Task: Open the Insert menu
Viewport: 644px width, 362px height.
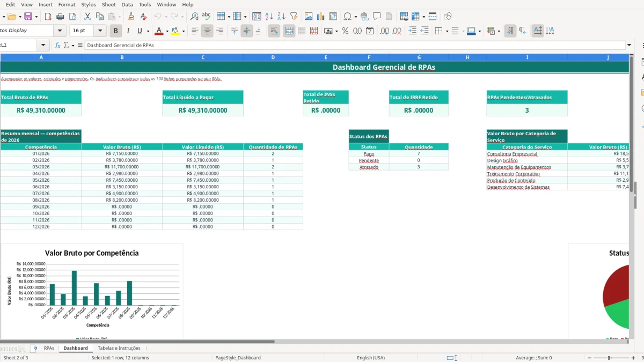Action: pyautogui.click(x=46, y=4)
